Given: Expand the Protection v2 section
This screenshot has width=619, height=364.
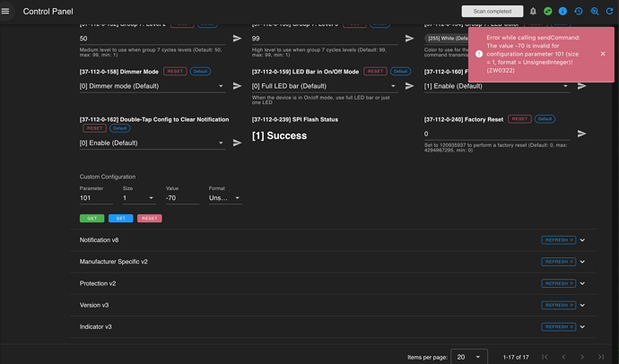Looking at the screenshot, I should tap(582, 283).
